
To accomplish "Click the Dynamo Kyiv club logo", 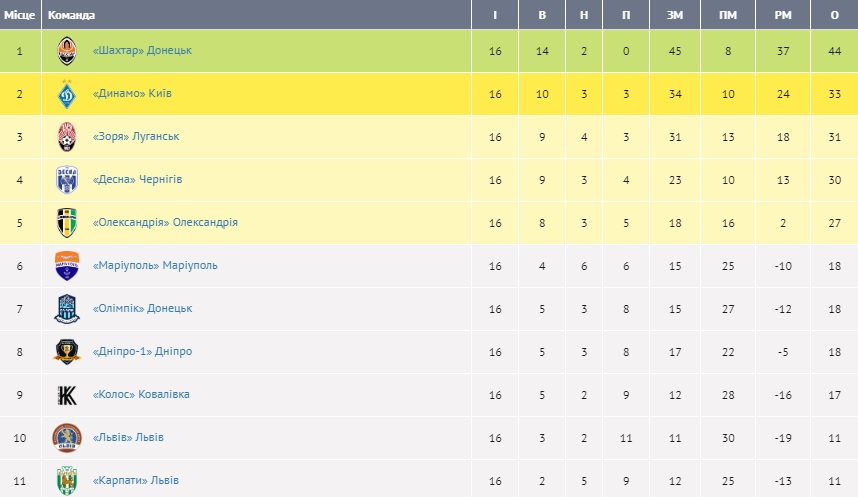I will [67, 94].
